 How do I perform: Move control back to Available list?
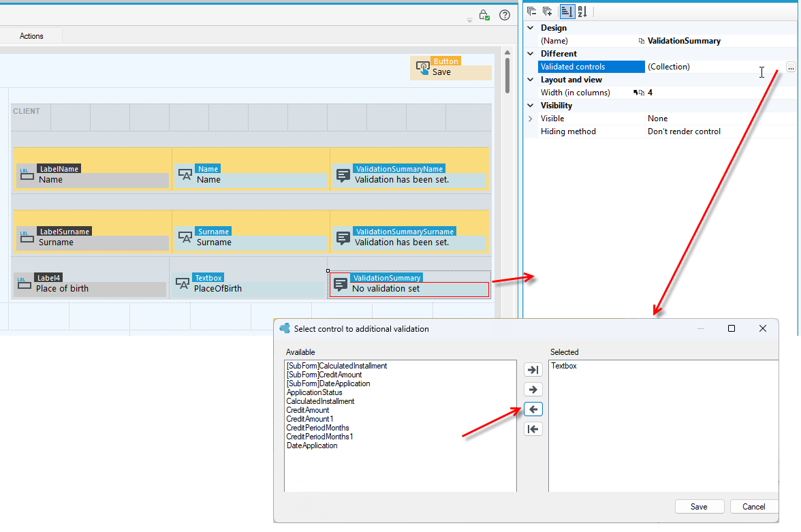click(533, 409)
